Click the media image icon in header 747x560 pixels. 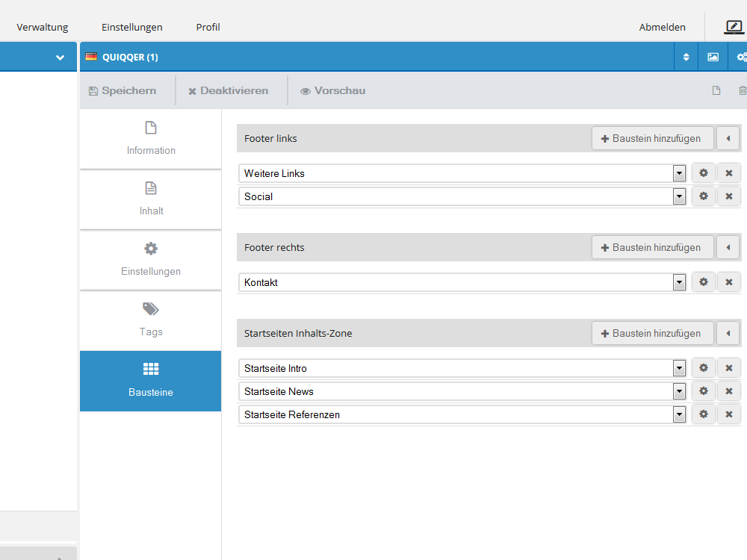click(713, 57)
